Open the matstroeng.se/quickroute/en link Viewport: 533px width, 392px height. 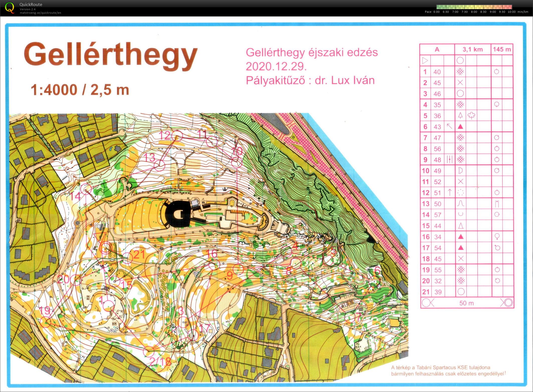pos(40,13)
